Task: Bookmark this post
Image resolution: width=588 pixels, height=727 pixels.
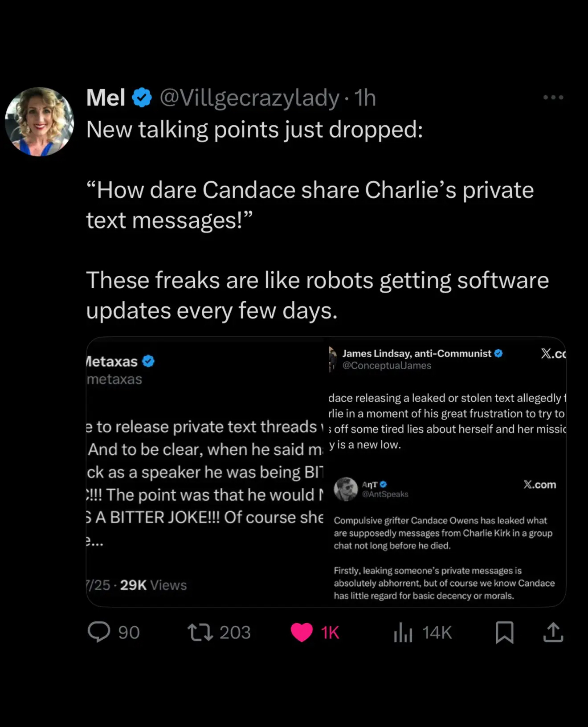Action: (x=504, y=632)
